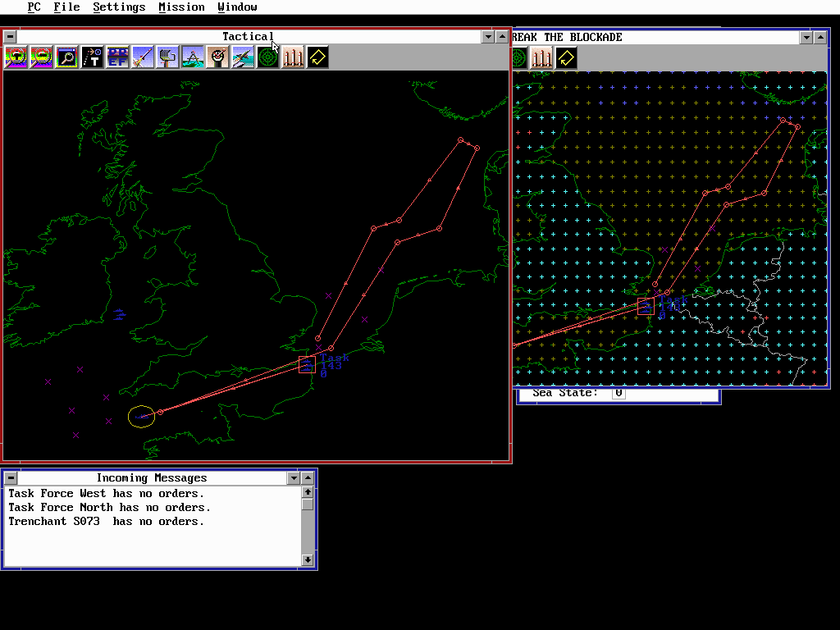The width and height of the screenshot is (840, 630).
Task: Open the time compression tool (T clock icon)
Action: tap(92, 57)
